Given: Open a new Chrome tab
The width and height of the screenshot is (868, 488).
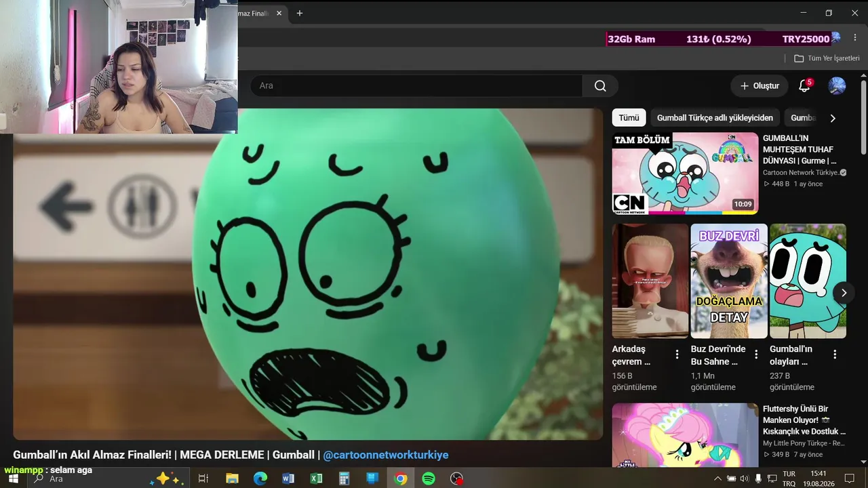Looking at the screenshot, I should (x=300, y=14).
